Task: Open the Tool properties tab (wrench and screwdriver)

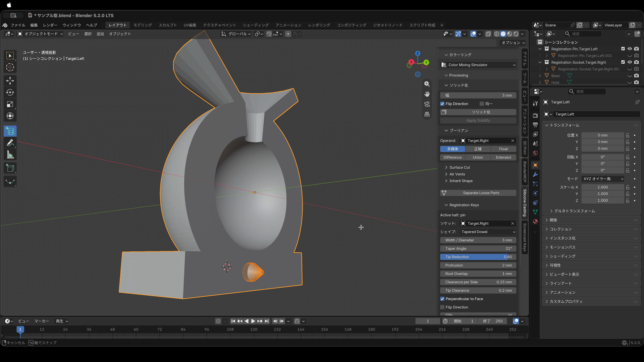Action: (x=535, y=103)
